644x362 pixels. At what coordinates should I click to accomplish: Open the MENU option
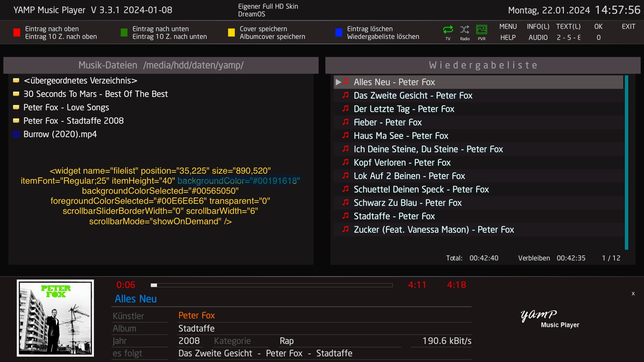point(508,26)
